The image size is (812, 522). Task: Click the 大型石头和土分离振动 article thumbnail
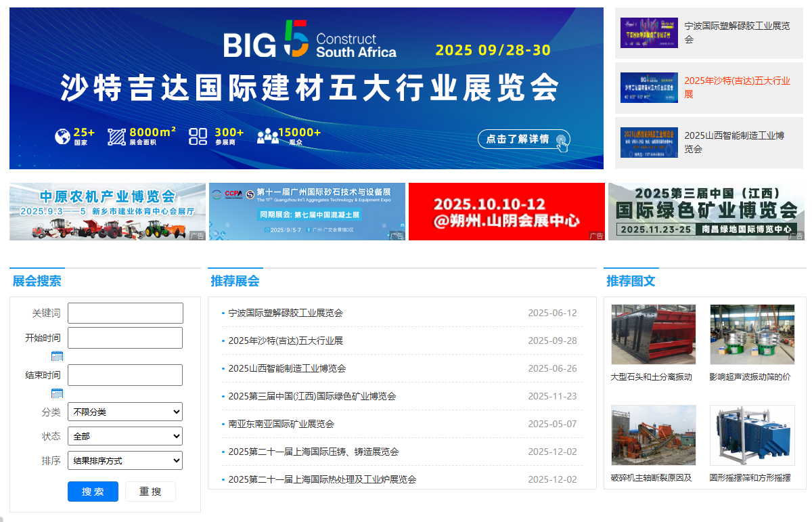[653, 334]
